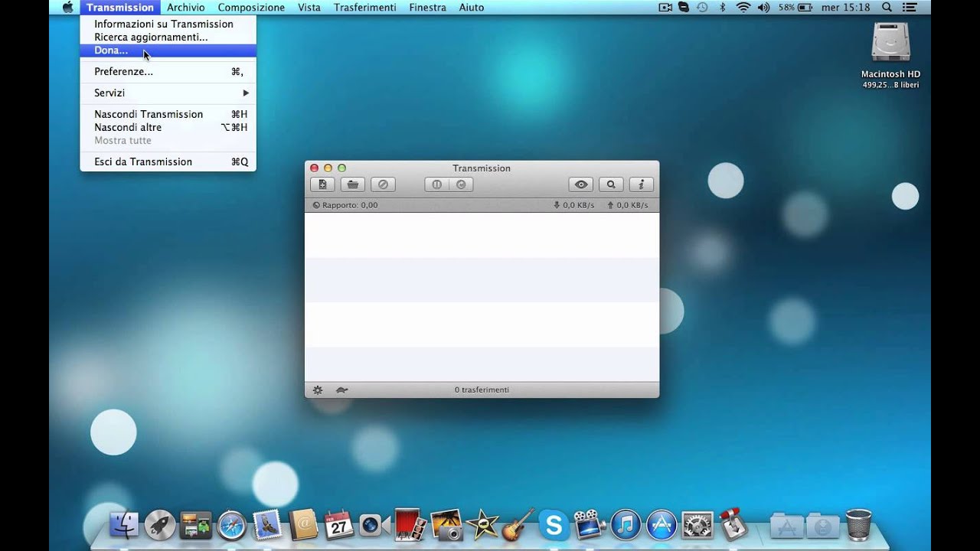Launch Safari compass from the Dock
Screen dimensions: 980x551
pos(232,525)
